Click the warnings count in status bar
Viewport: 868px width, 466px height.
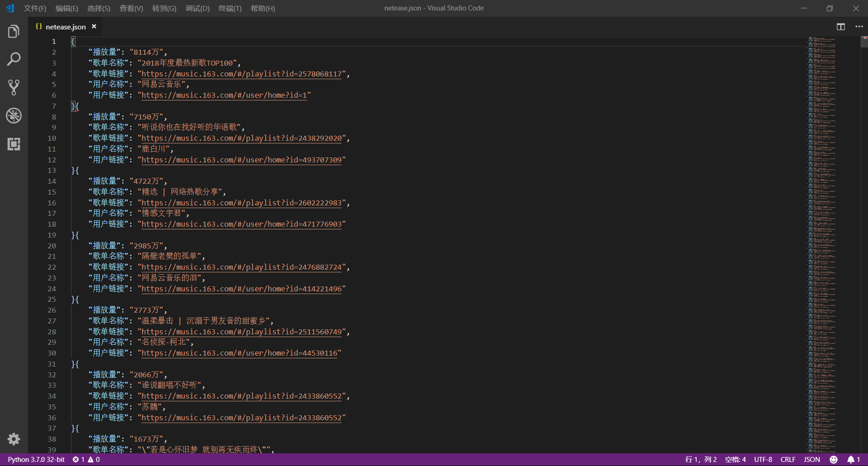click(94, 459)
